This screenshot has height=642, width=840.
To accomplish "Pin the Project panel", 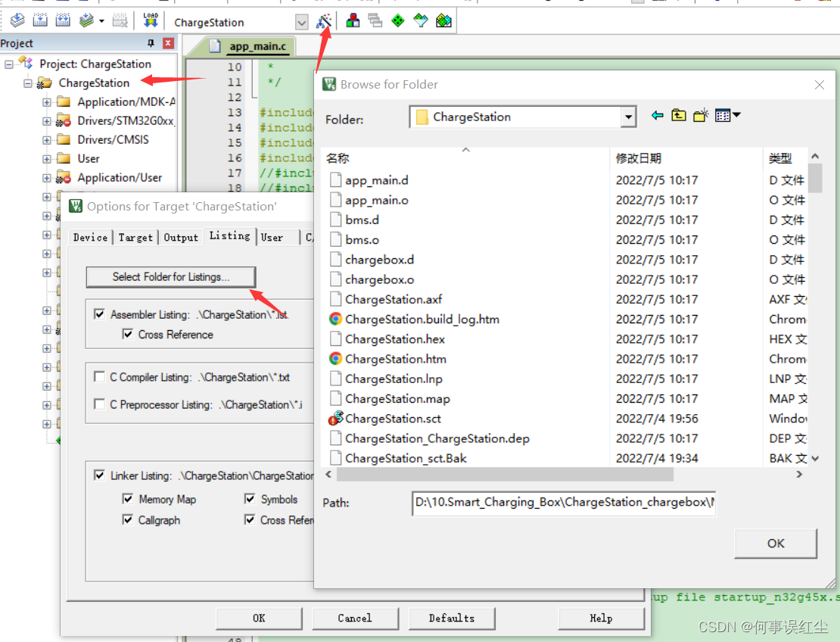I will (151, 43).
